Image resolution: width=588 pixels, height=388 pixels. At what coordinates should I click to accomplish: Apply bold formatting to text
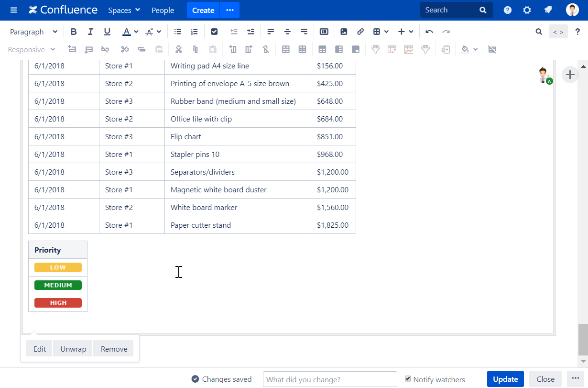74,31
